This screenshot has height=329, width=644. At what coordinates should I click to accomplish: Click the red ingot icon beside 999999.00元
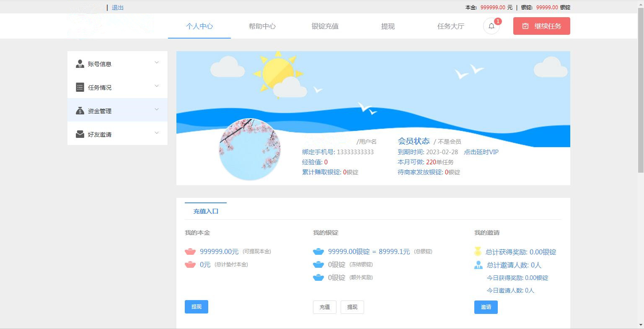(x=190, y=251)
